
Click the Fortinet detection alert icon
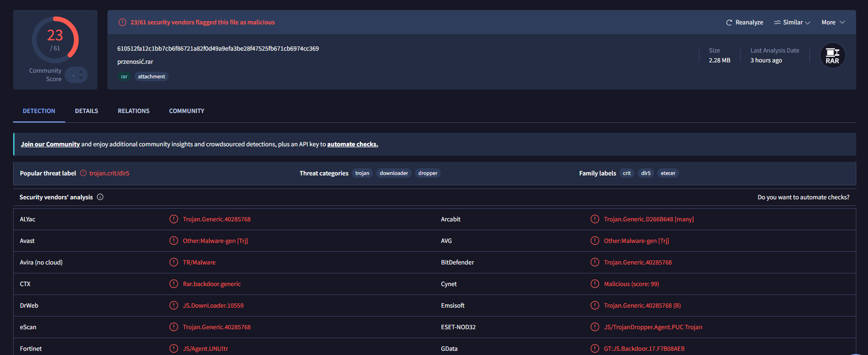[174, 348]
